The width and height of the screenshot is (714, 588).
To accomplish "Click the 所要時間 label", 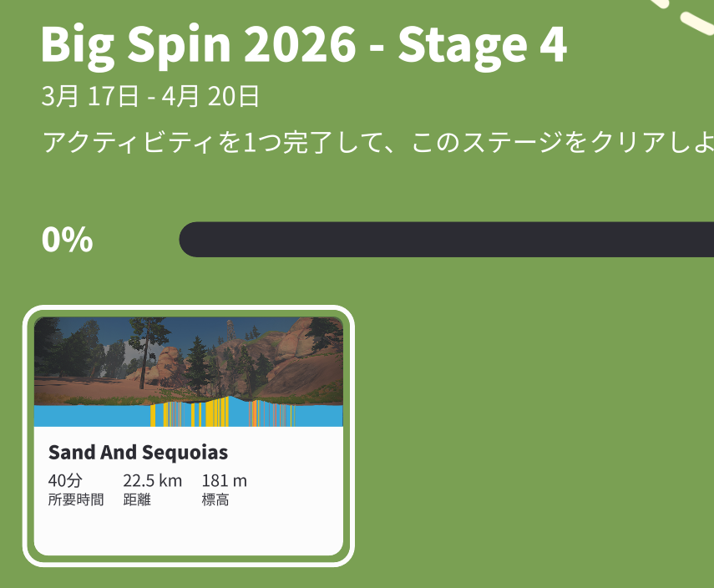I will pos(76,500).
